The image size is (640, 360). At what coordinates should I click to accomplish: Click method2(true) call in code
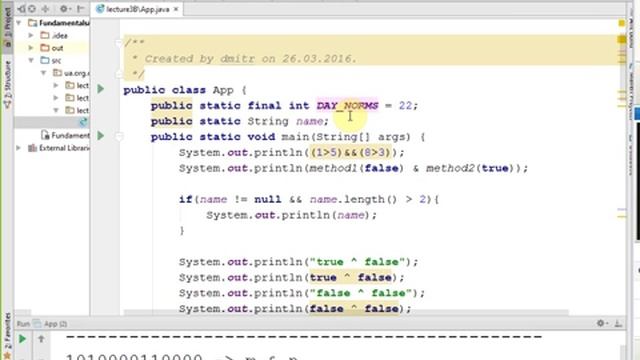471,168
